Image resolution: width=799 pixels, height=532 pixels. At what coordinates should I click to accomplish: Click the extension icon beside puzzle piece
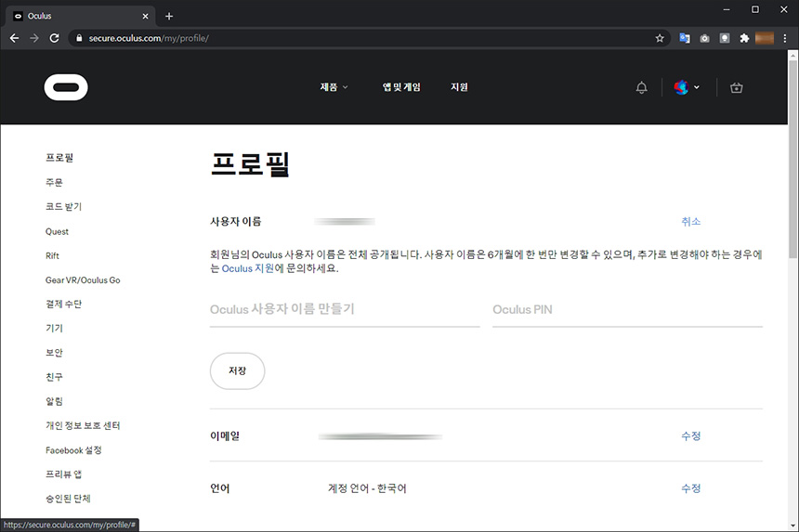coord(724,38)
